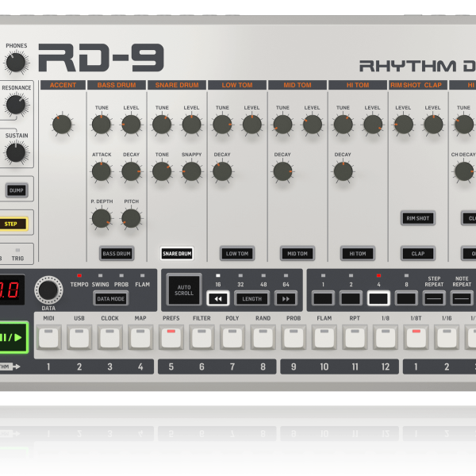Click the Mid Tom Tune knob
Image resolution: width=476 pixels, height=476 pixels.
282,125
